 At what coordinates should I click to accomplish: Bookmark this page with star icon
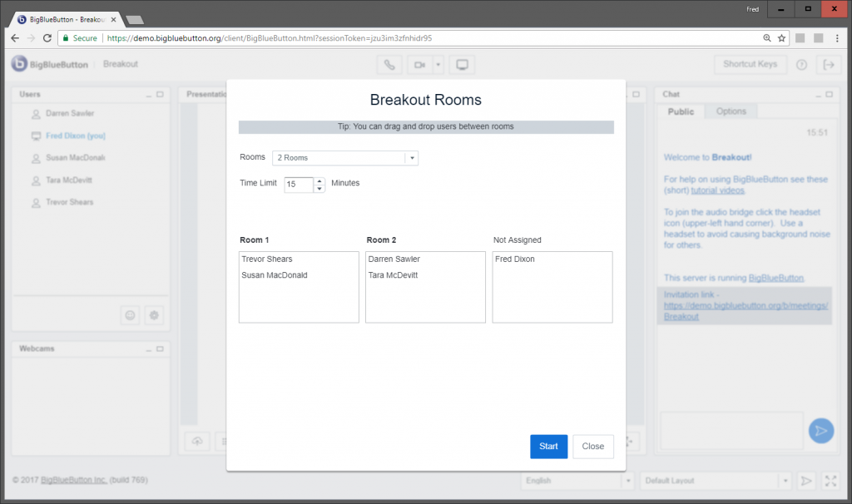tap(781, 38)
